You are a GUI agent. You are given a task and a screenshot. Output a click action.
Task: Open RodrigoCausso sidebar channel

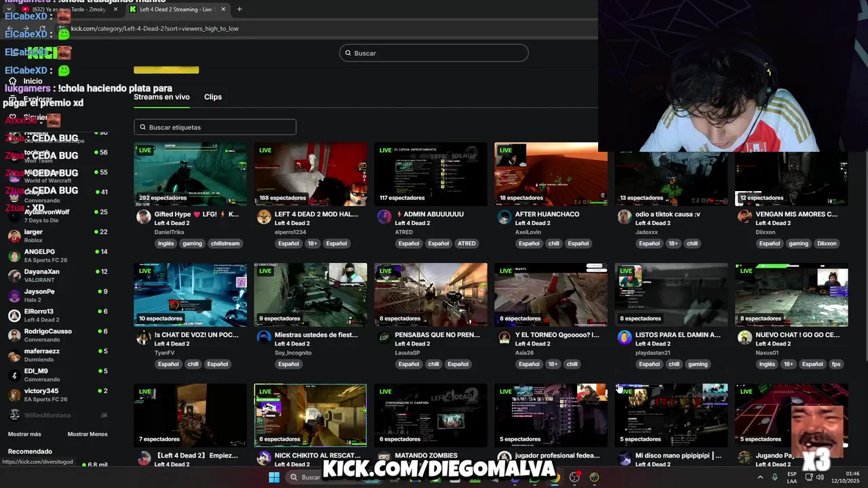coord(58,335)
